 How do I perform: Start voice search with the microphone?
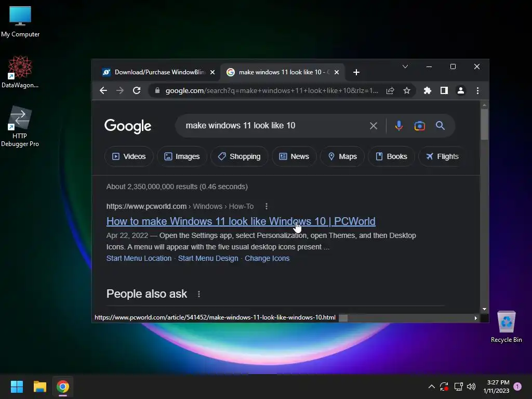(399, 126)
